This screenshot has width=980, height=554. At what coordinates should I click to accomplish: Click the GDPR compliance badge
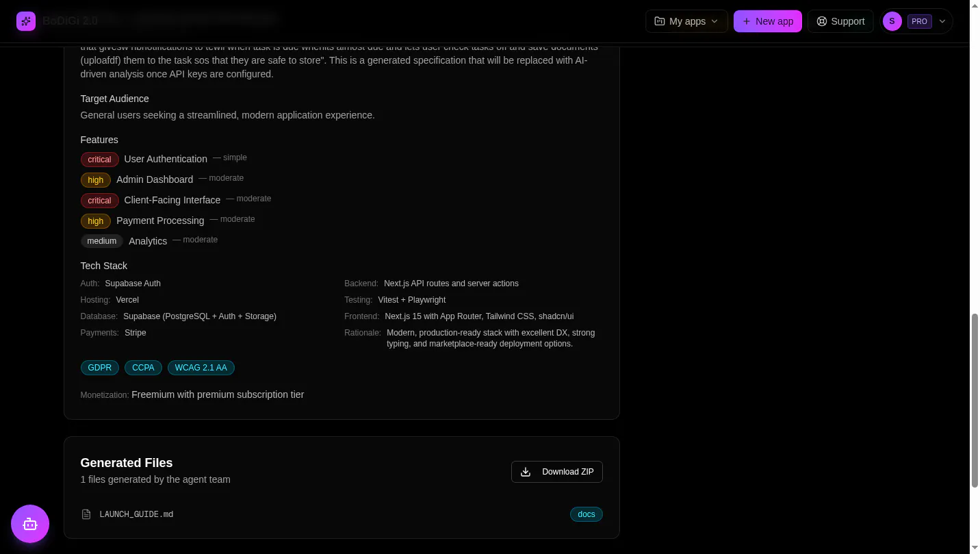[x=100, y=368]
